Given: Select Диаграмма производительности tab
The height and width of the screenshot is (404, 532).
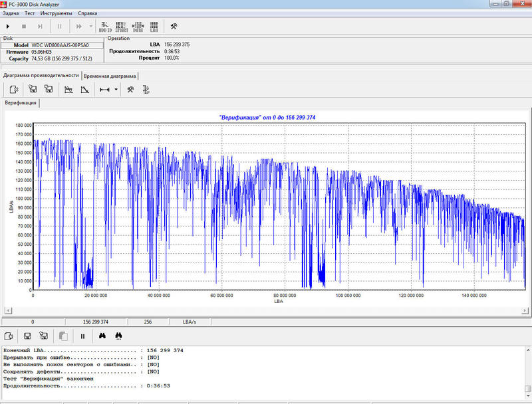Looking at the screenshot, I should 41,76.
